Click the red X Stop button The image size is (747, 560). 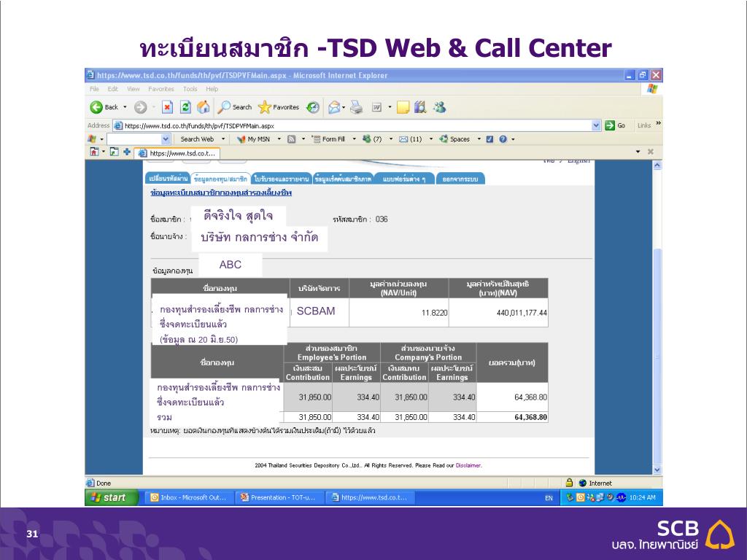coord(167,107)
